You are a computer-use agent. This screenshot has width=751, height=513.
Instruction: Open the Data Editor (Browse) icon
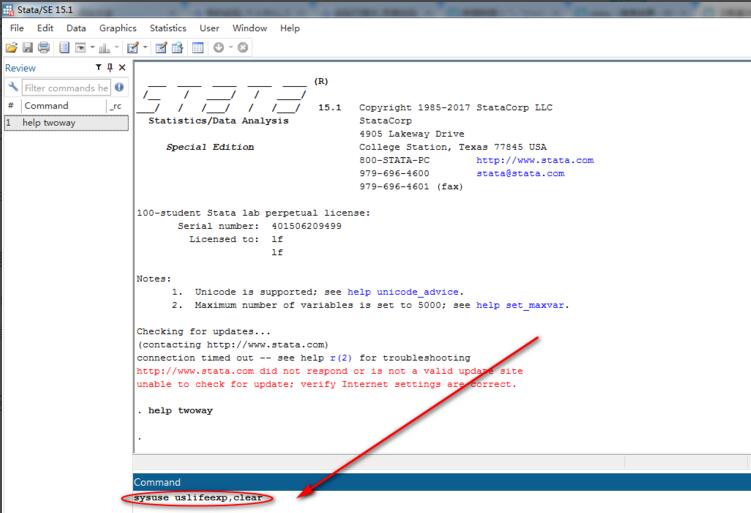[x=178, y=47]
